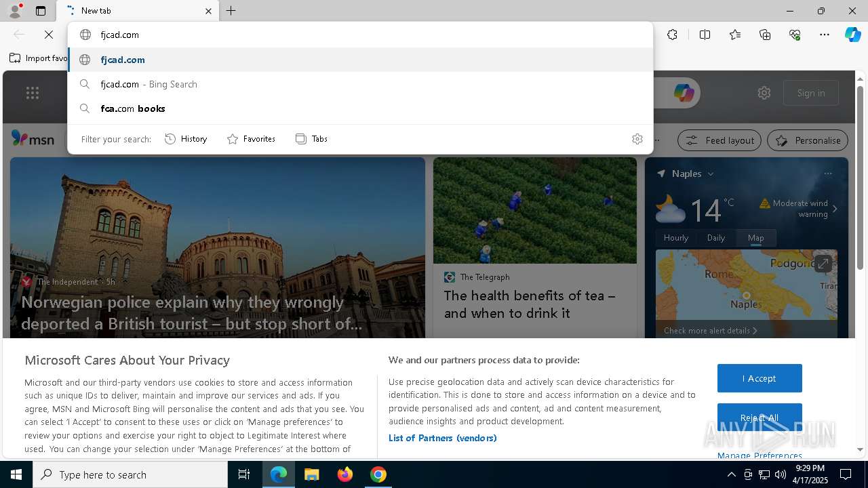Show hidden system tray icons
Screen dimensions: 868x488
(x=731, y=474)
